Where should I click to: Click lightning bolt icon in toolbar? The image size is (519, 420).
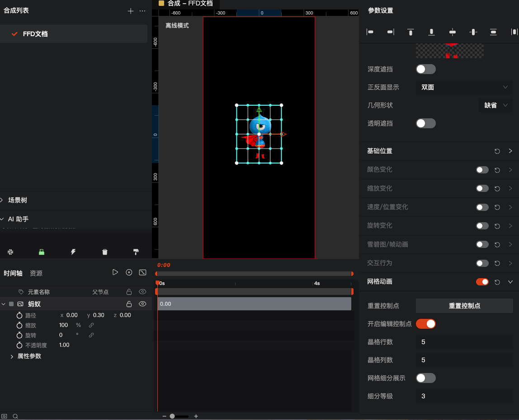(x=73, y=252)
